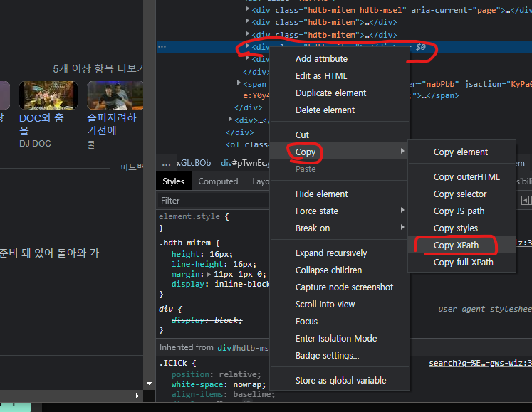This screenshot has width=532, height=412.
Task: Expand the span node triangle
Action: pos(239,83)
